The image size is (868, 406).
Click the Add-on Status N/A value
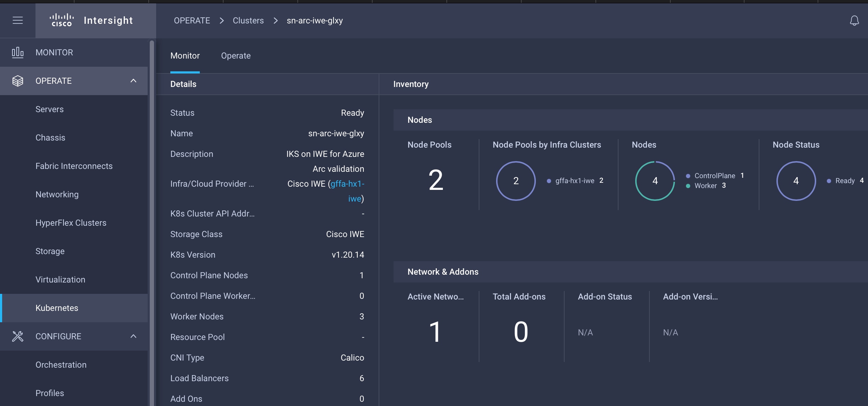tap(586, 333)
